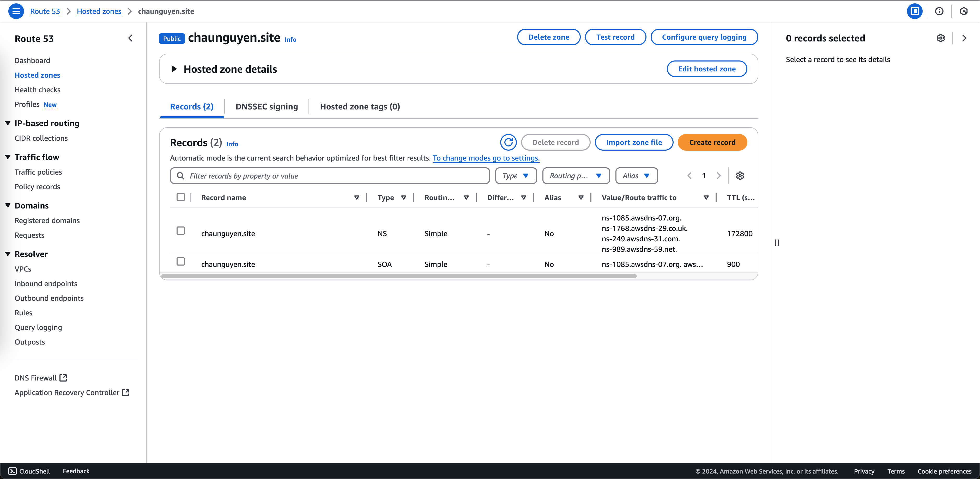Click the 172800 TTL value
Image resolution: width=980 pixels, height=479 pixels.
(740, 234)
